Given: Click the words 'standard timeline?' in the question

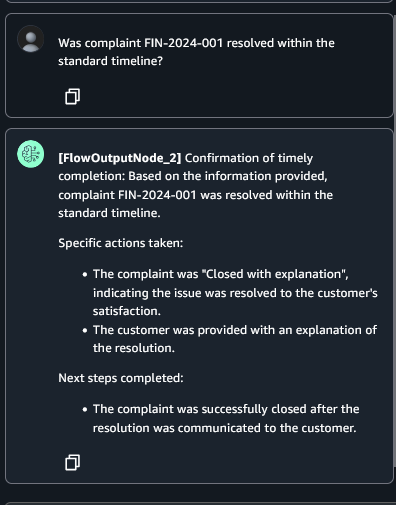Looking at the screenshot, I should pyautogui.click(x=110, y=61).
